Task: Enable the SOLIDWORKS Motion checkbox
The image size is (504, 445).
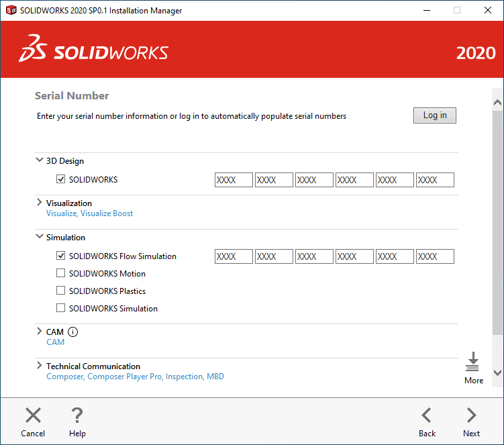Action: coord(61,274)
